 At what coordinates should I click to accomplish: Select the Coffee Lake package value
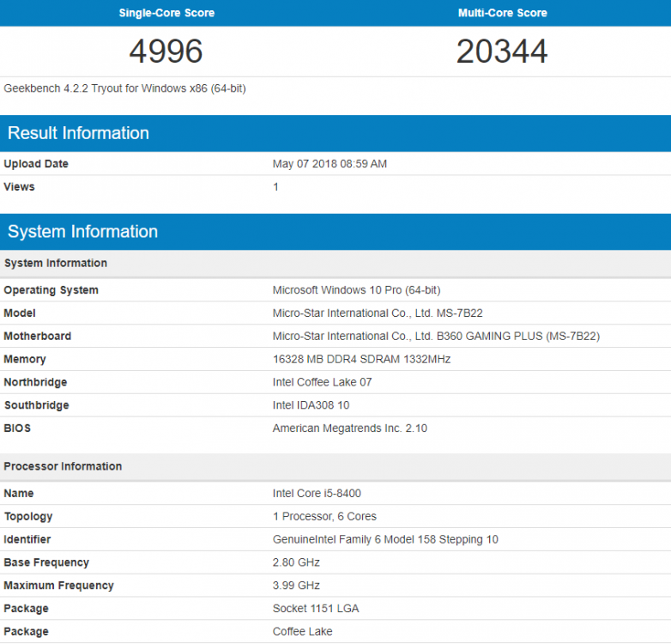(x=303, y=632)
